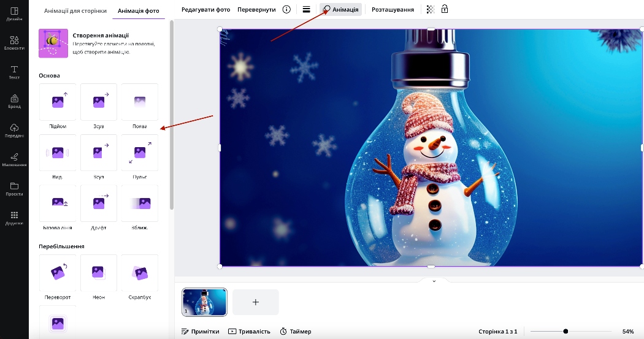The width and height of the screenshot is (644, 339).
Task: Open Примітки notes at bottom
Action: coord(201,331)
